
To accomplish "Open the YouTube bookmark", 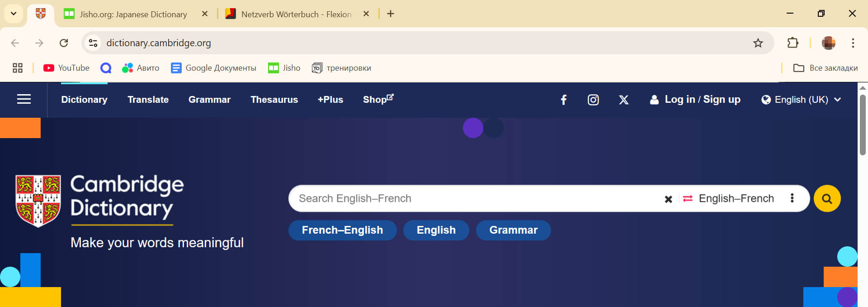I will click(x=66, y=68).
